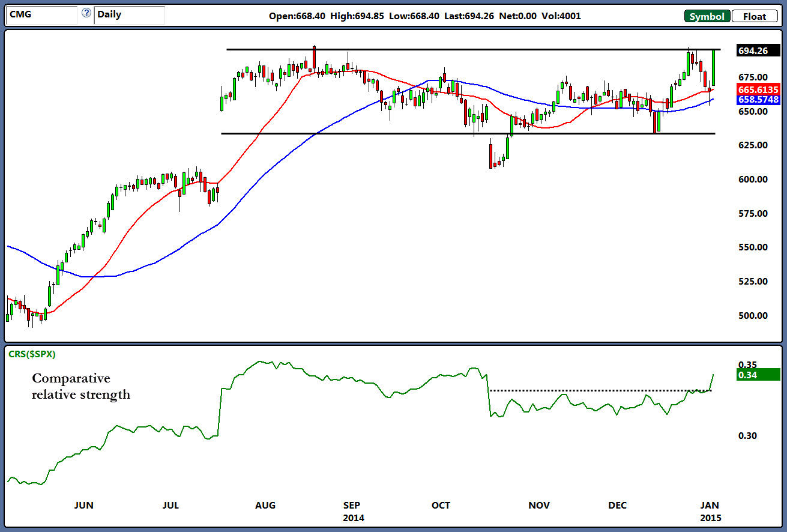Viewport: 787px width, 532px height.
Task: Click the JAN 2015 date axis label
Action: 710,511
